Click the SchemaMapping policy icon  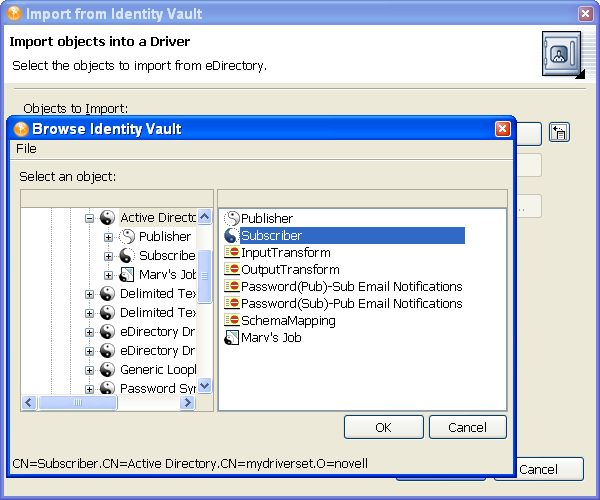tap(232, 320)
